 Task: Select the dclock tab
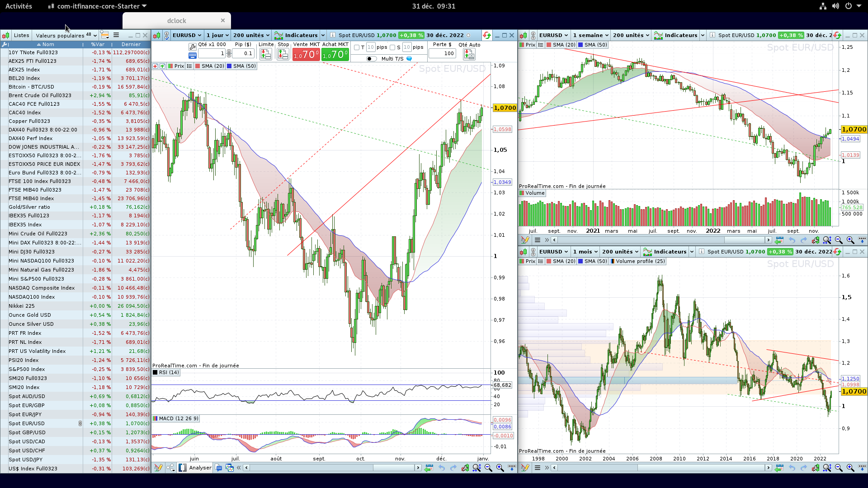[x=176, y=21]
